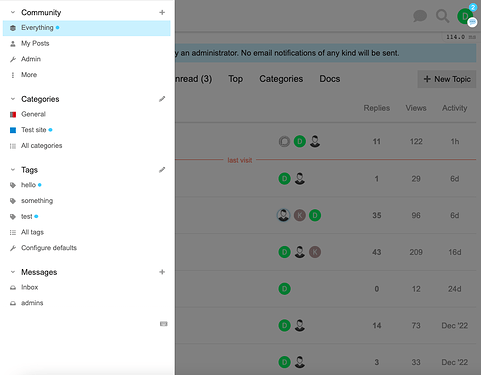The width and height of the screenshot is (481, 375).
Task: Click the New Topic button
Action: 447,79
